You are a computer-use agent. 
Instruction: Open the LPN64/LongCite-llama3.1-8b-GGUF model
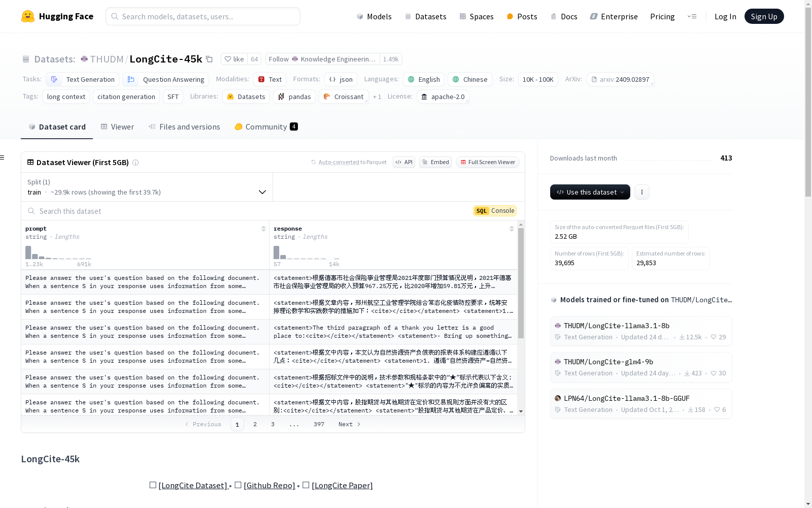pyautogui.click(x=641, y=404)
